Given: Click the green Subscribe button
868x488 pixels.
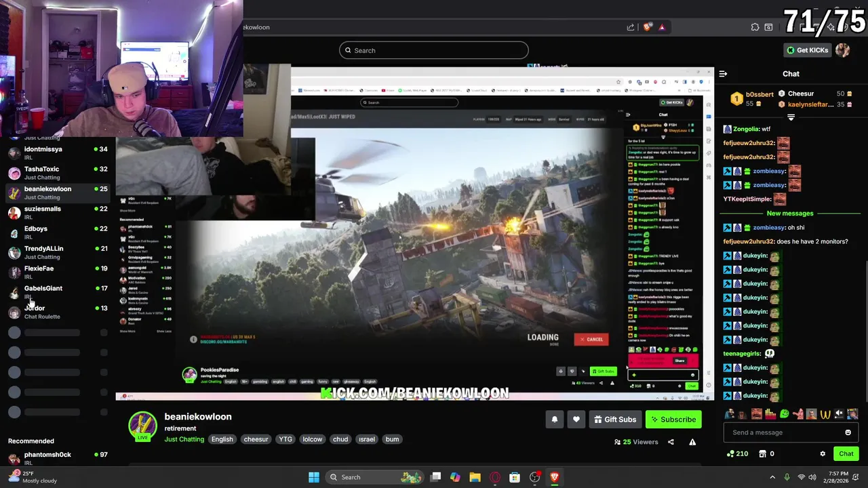Looking at the screenshot, I should click(x=673, y=420).
